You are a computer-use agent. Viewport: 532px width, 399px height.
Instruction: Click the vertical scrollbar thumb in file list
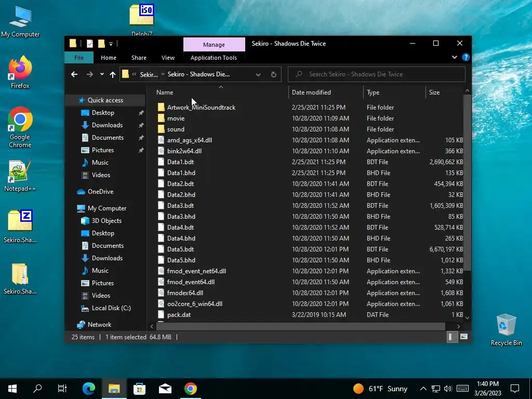(467, 182)
